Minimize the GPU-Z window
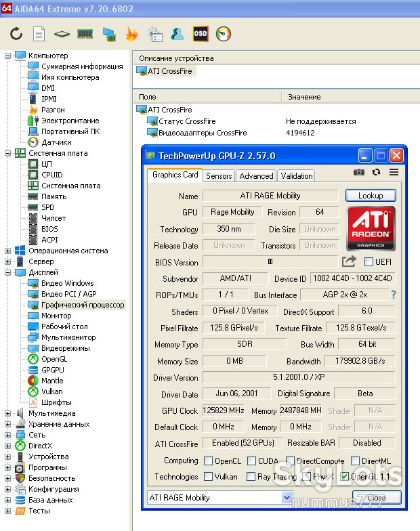This screenshot has width=420, height=531. (365, 156)
